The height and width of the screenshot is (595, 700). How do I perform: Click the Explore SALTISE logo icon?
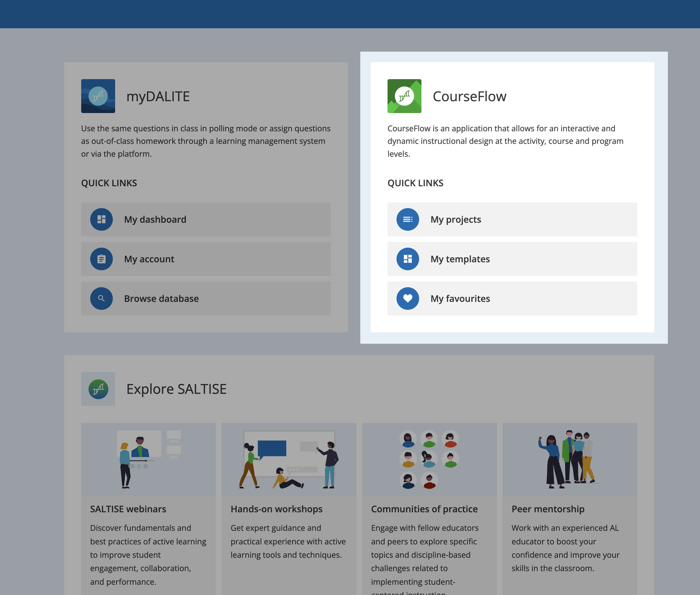(98, 389)
